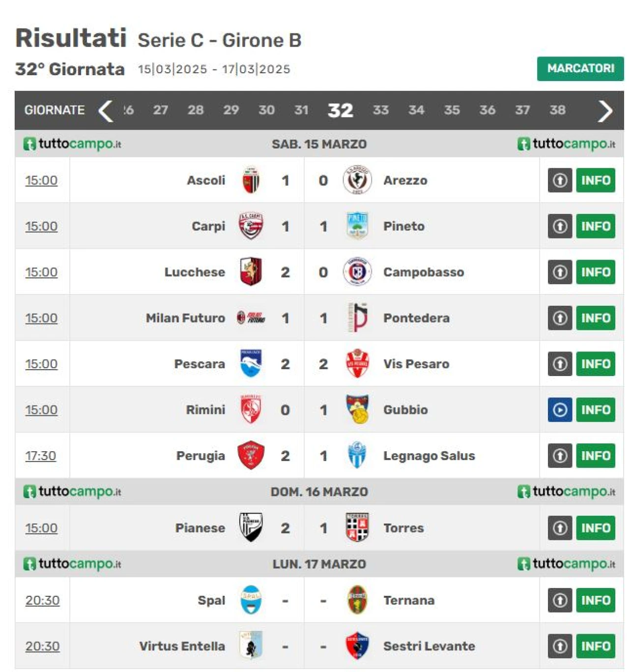This screenshot has height=672, width=629.
Task: Go to previous giornate with left chevron
Action: click(105, 110)
